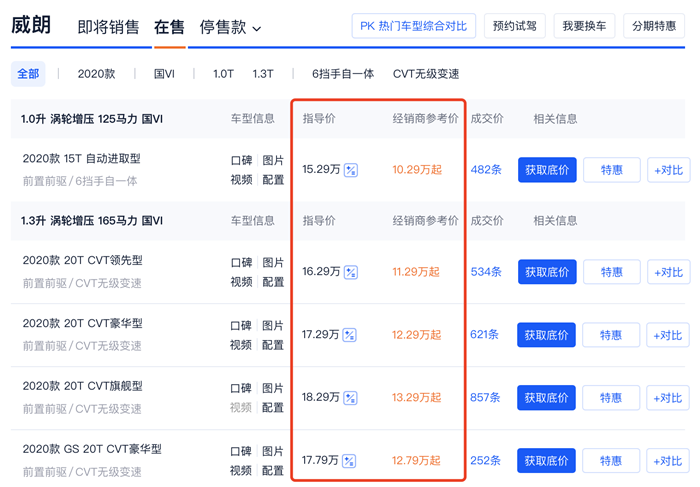Filter by 6挡手自一体 transmission
Screen dimensions: 700x487
coord(343,74)
